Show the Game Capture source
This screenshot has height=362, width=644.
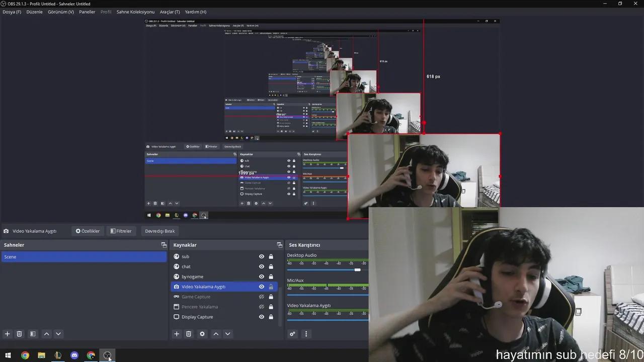261,297
